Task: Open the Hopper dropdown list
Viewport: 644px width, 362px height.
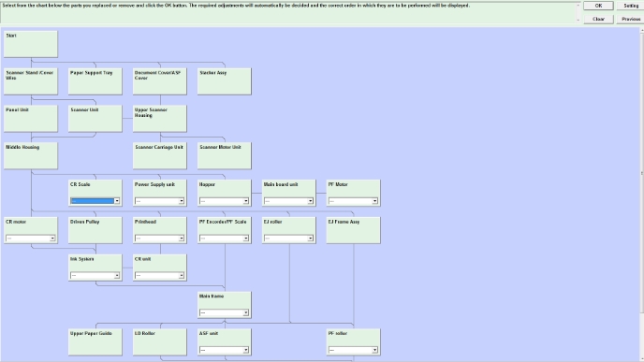Action: [224, 201]
